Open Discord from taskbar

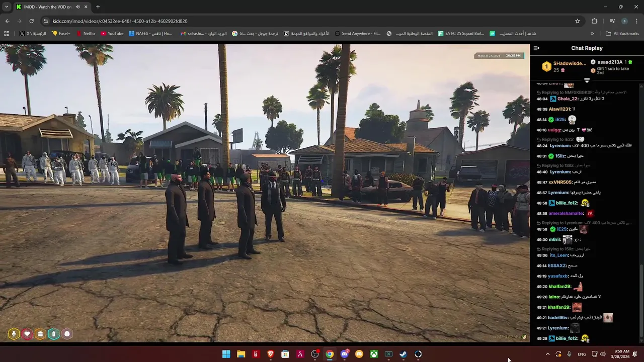pyautogui.click(x=345, y=354)
